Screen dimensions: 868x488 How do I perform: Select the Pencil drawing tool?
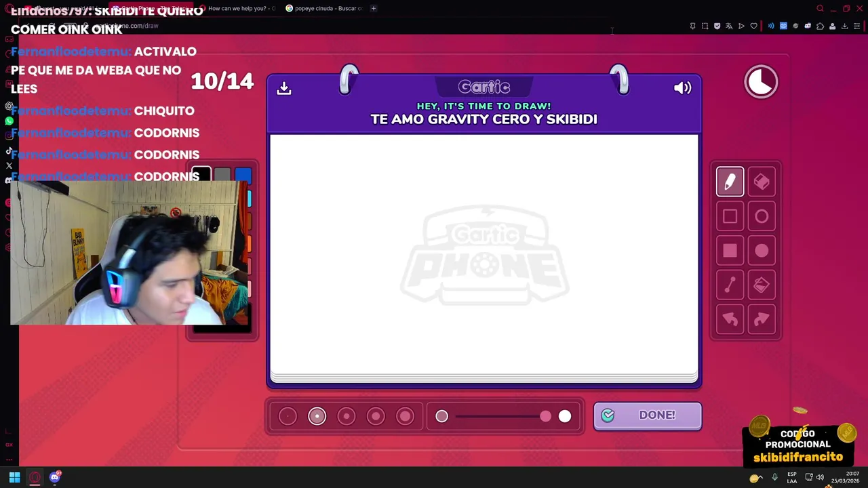pyautogui.click(x=730, y=182)
